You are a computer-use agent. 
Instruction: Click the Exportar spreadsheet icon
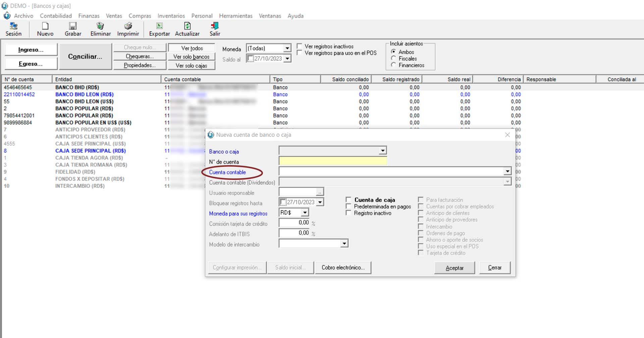pyautogui.click(x=159, y=26)
